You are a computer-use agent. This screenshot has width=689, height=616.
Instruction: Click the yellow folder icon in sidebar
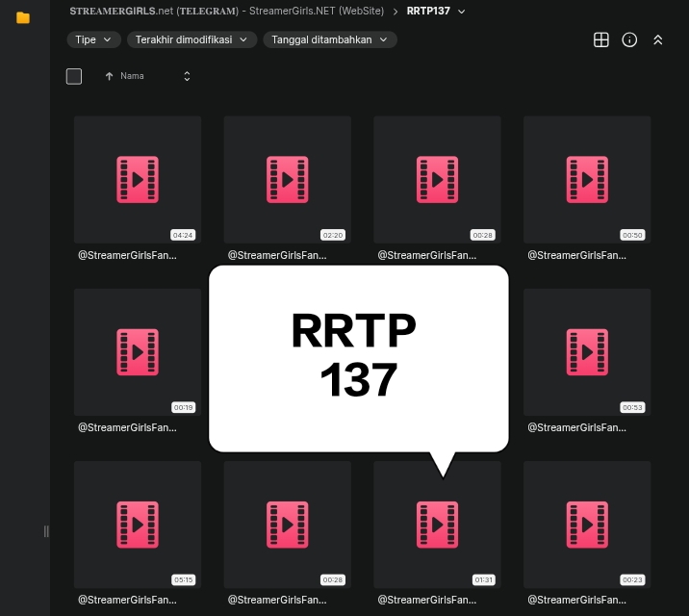click(23, 17)
